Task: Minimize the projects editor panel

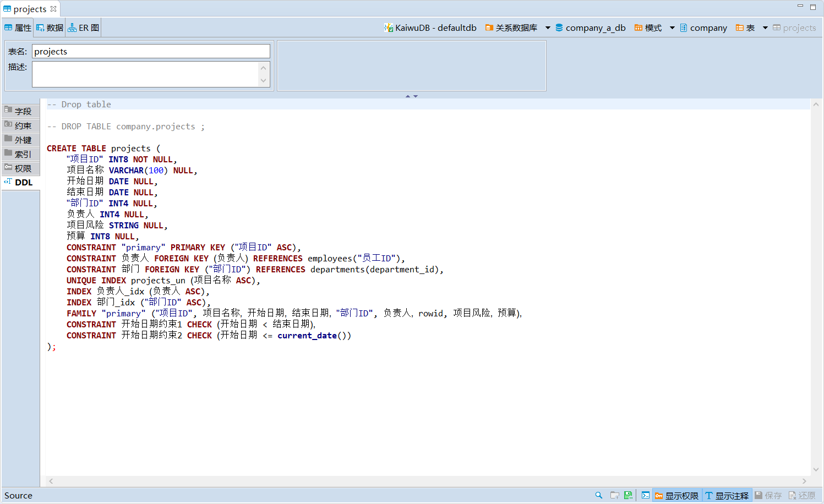Action: click(800, 7)
